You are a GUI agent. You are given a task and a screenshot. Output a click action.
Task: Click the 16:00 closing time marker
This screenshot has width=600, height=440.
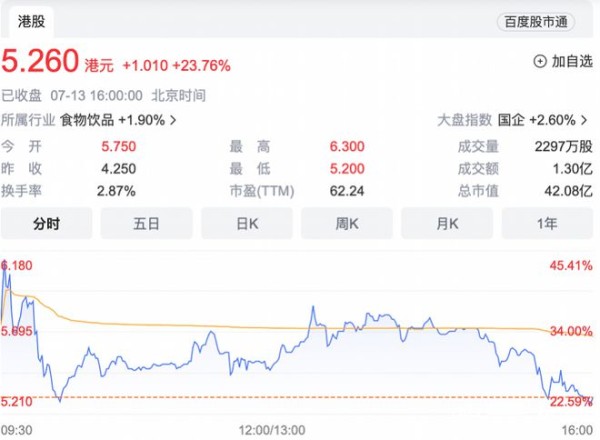click(577, 427)
